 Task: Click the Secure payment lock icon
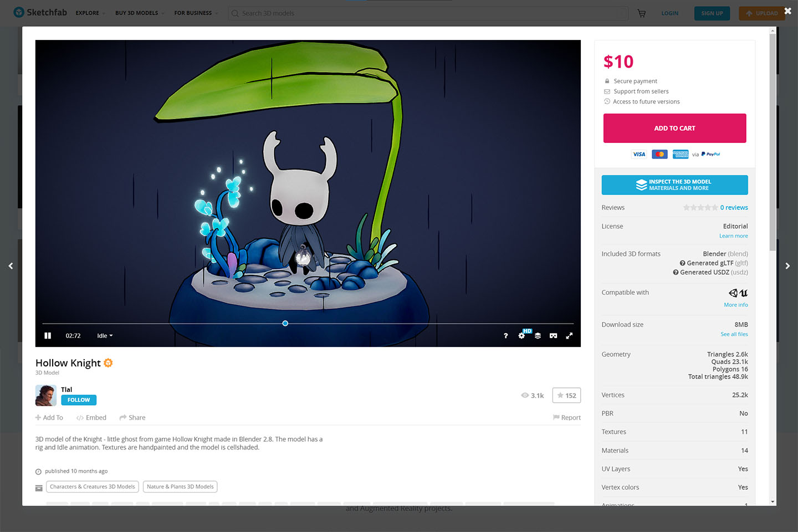tap(607, 81)
